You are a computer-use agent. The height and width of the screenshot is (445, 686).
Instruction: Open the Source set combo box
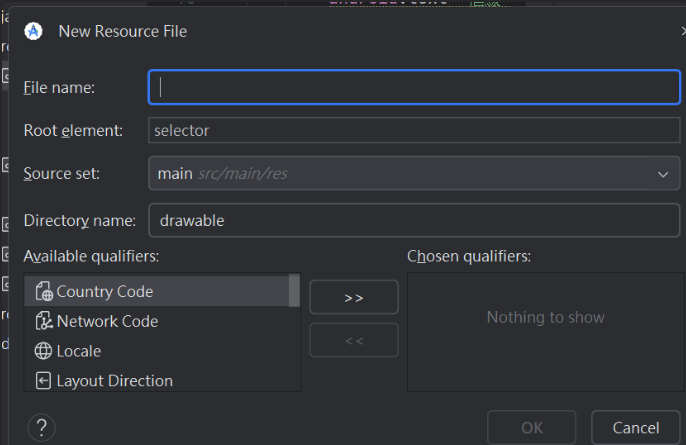click(x=400, y=174)
